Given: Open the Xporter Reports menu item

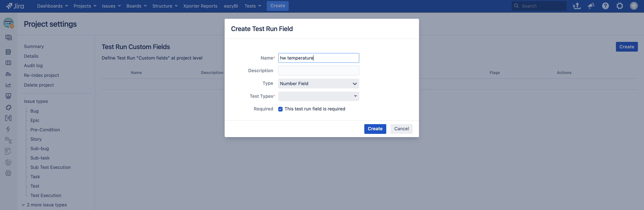Looking at the screenshot, I should (x=200, y=6).
